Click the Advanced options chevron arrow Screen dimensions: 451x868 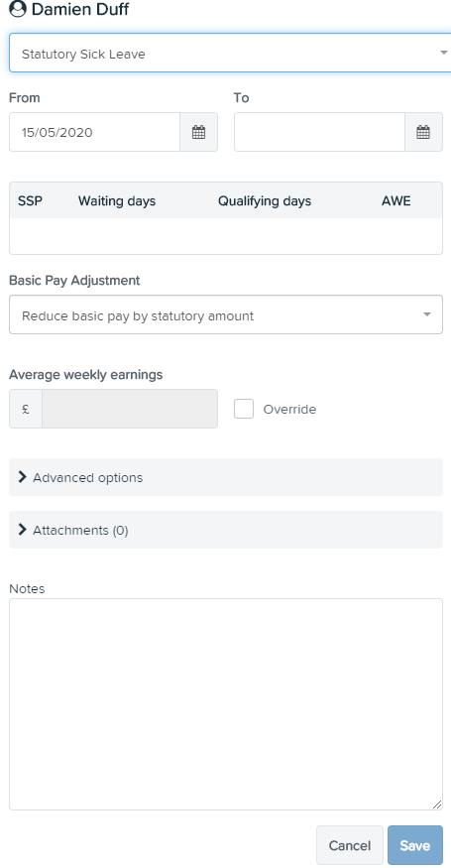22,477
